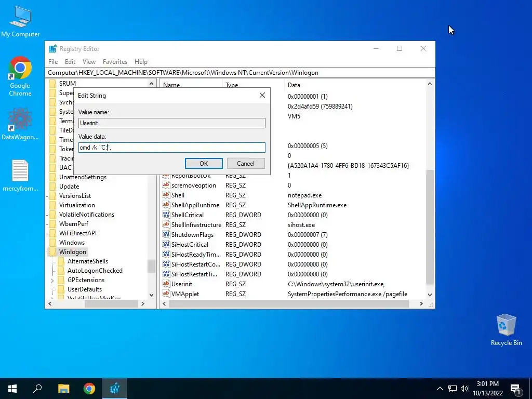The width and height of the screenshot is (532, 399).
Task: Select the VolatileNotifications key
Action: coord(87,215)
